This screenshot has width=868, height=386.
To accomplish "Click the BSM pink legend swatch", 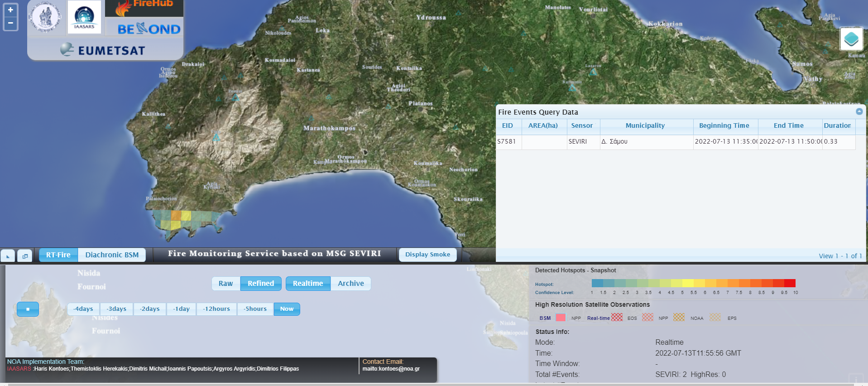I will (561, 318).
